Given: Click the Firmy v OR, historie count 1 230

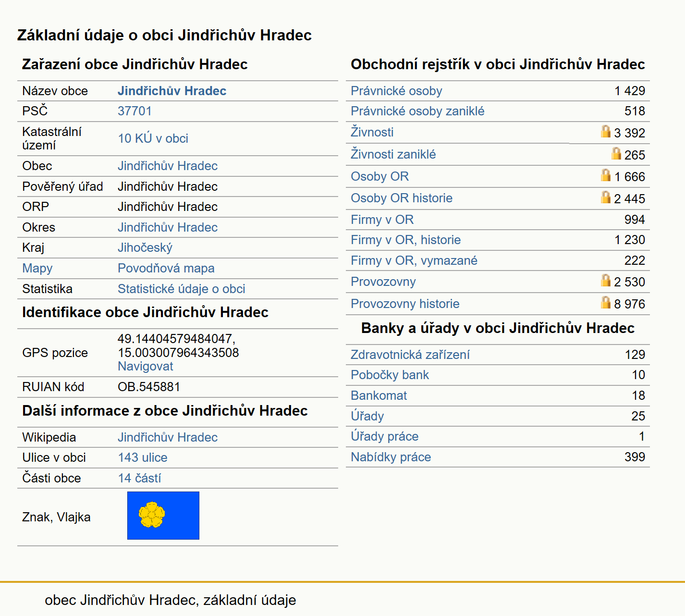Looking at the screenshot, I should click(630, 240).
